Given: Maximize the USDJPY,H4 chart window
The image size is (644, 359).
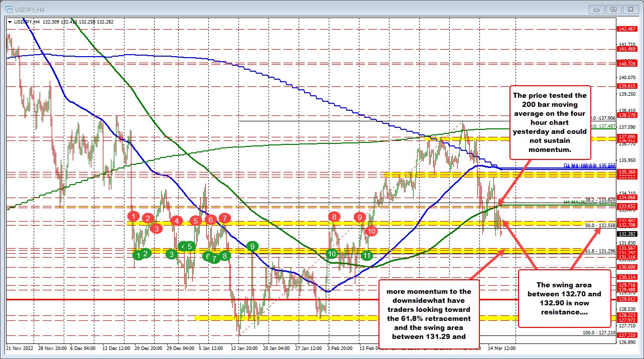Looking at the screenshot, I should click(x=613, y=9).
